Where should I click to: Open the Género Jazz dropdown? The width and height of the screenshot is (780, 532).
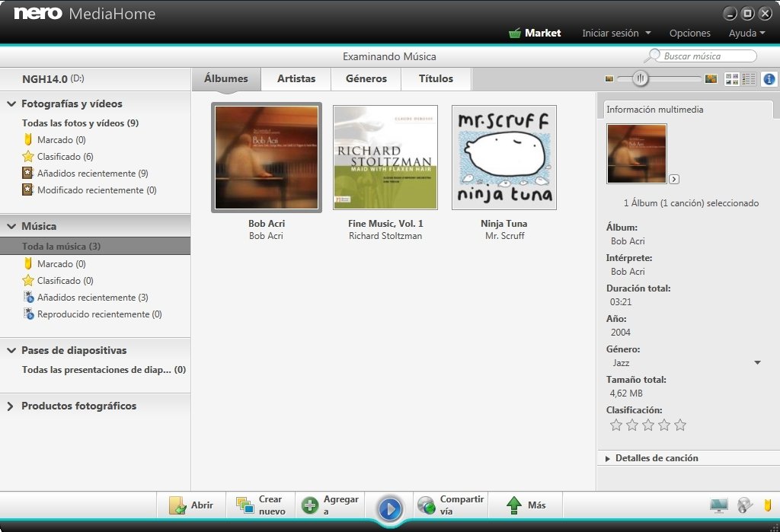[x=757, y=362]
